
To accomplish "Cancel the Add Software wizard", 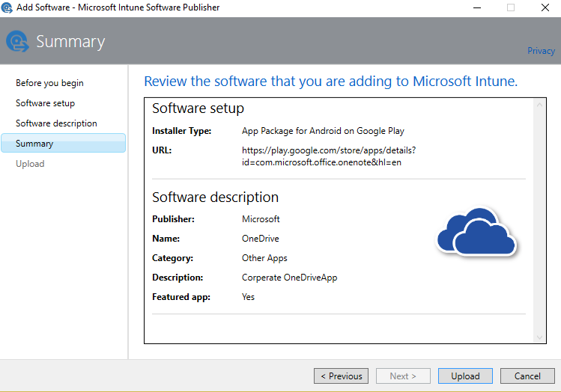I will point(527,376).
